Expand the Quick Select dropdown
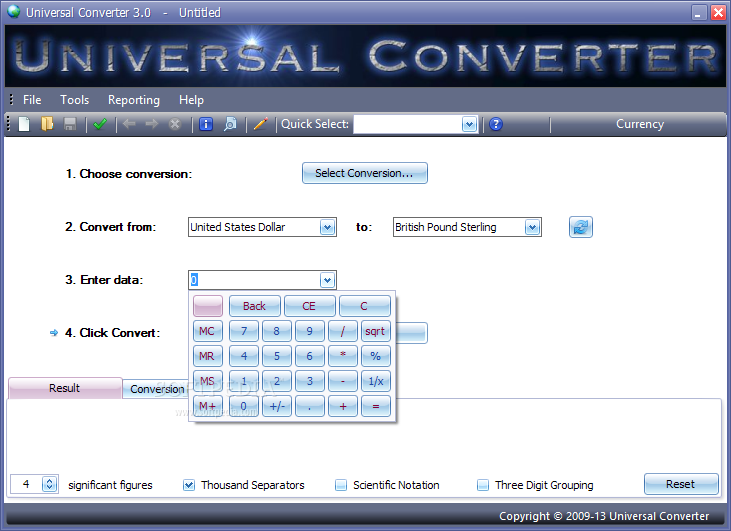731x531 pixels. click(x=469, y=124)
